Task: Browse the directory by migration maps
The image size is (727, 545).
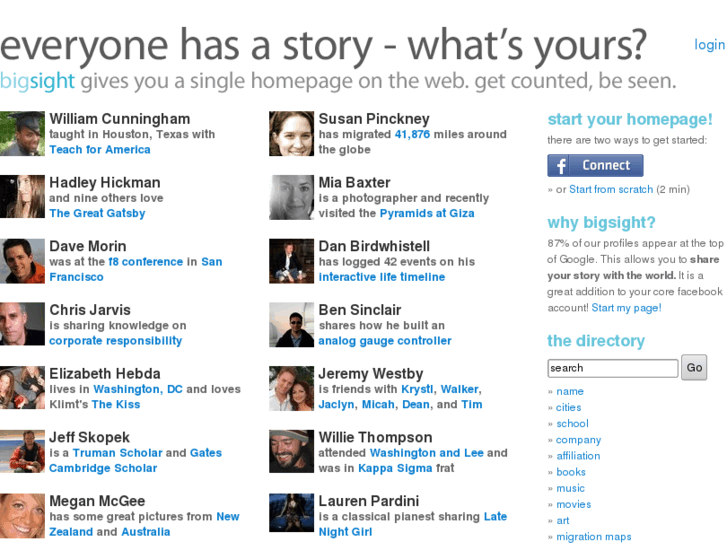Action: [x=594, y=537]
